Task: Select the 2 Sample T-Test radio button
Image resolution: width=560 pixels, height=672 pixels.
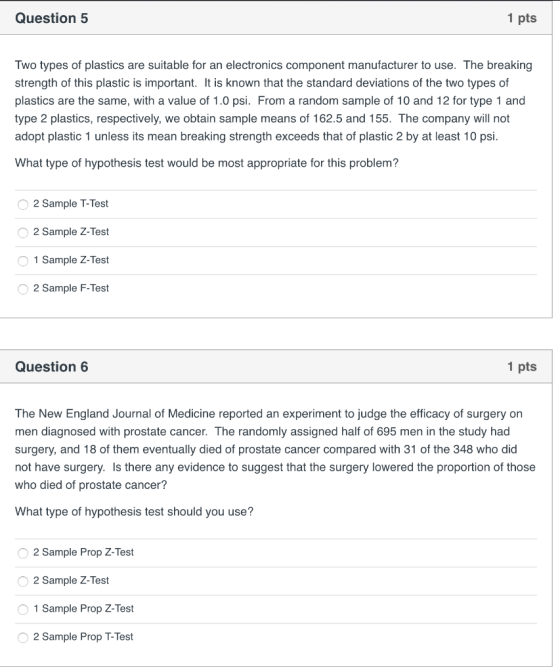Action: 23,204
